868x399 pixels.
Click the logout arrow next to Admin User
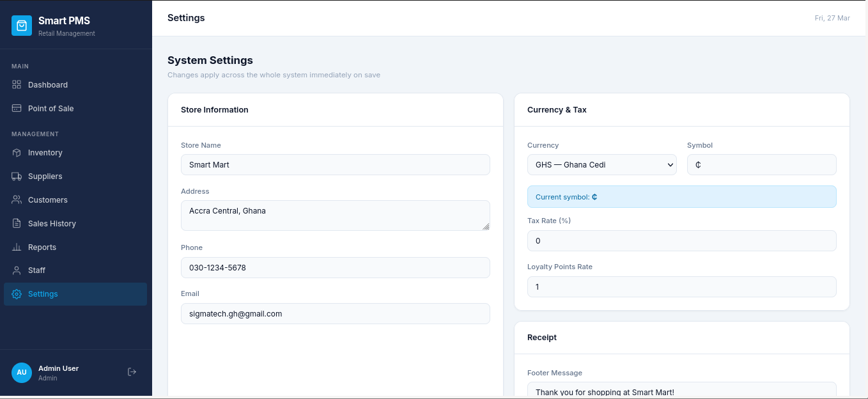(x=132, y=372)
